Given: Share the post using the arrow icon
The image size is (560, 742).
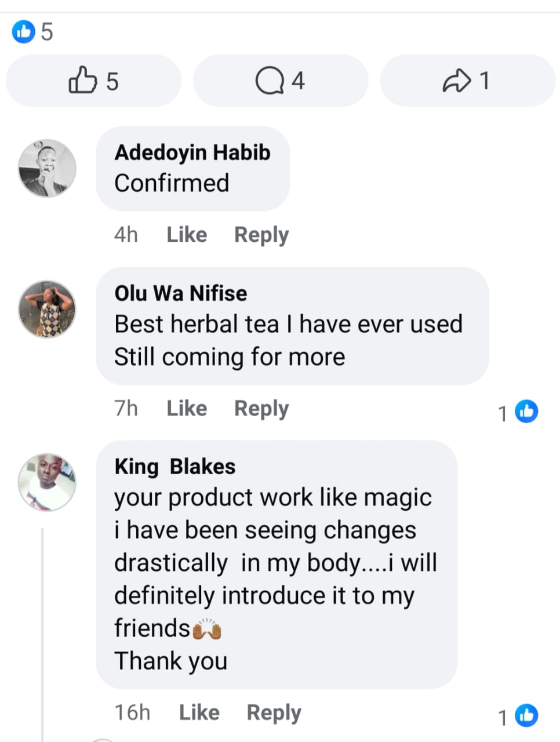Looking at the screenshot, I should click(467, 81).
